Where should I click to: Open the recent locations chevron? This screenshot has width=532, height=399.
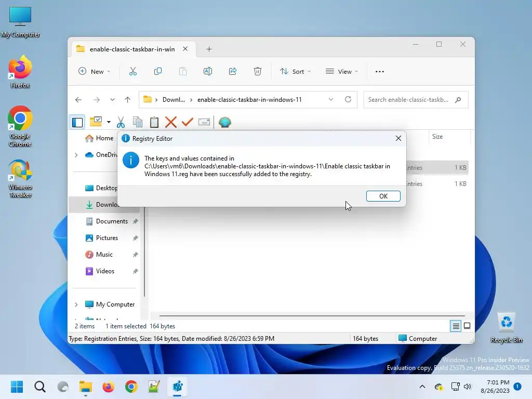(x=112, y=100)
